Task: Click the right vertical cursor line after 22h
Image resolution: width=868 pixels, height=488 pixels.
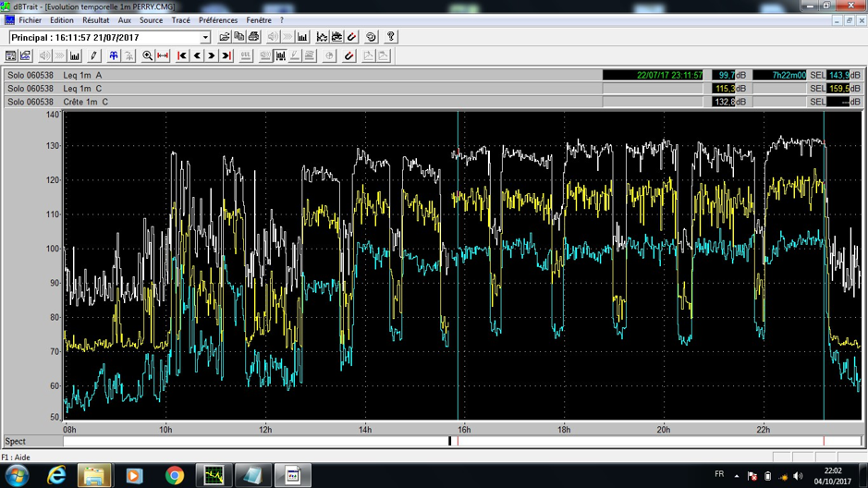Action: tap(824, 265)
